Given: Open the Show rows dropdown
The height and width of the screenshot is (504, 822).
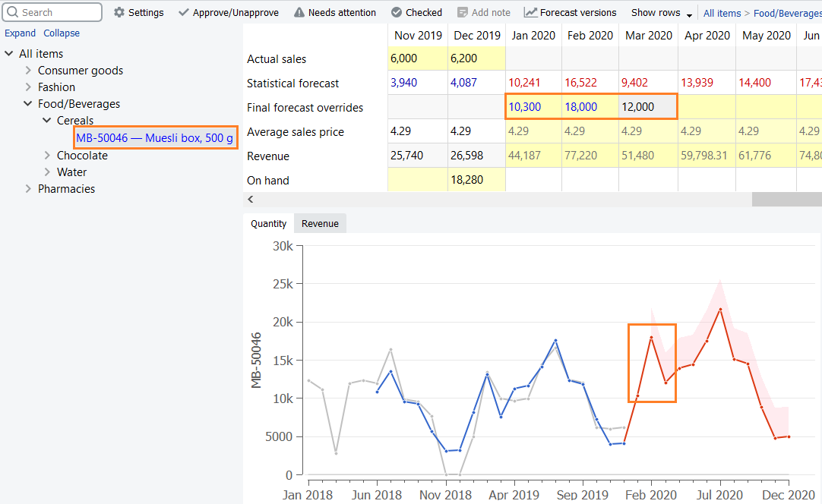Looking at the screenshot, I should [689, 15].
